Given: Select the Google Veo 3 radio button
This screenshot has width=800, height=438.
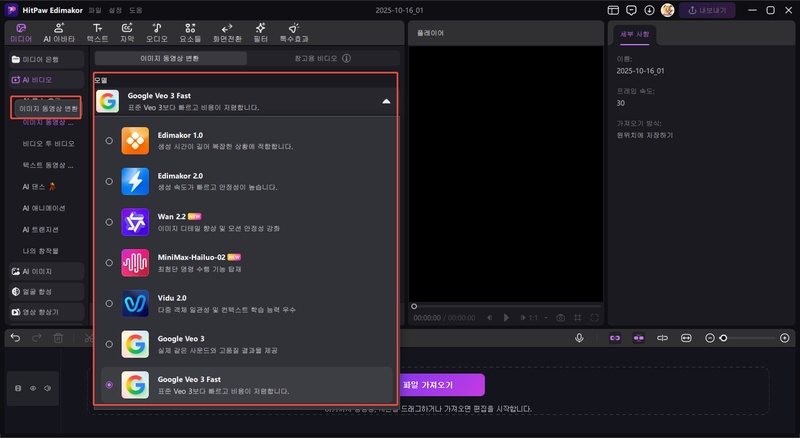Looking at the screenshot, I should tap(109, 343).
